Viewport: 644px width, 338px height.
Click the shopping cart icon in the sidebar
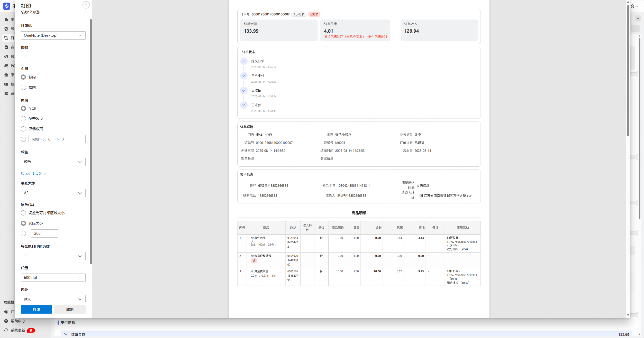[x=6, y=66]
